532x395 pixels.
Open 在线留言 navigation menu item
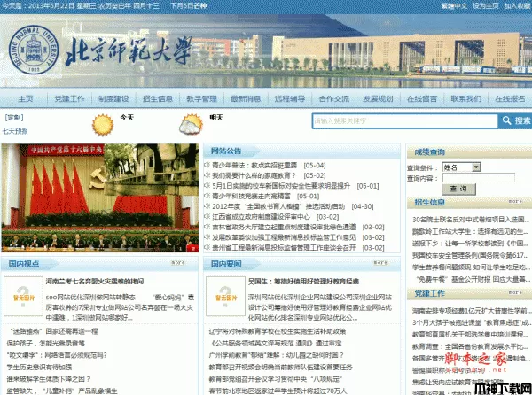[422, 98]
